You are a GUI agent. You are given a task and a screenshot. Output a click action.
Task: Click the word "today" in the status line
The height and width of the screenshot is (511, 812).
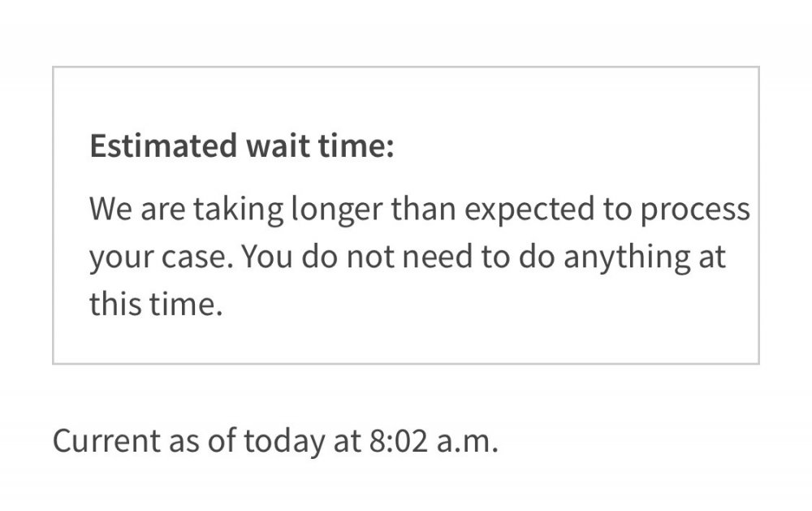coord(284,443)
